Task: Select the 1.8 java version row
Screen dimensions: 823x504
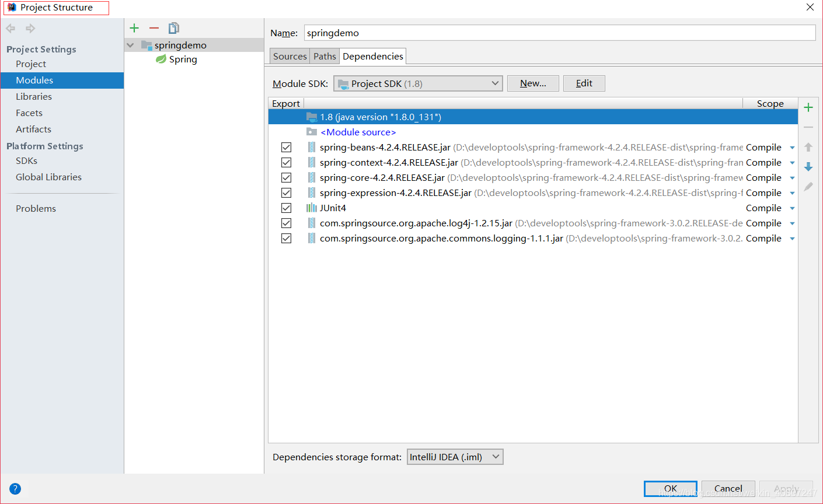Action: pos(533,117)
